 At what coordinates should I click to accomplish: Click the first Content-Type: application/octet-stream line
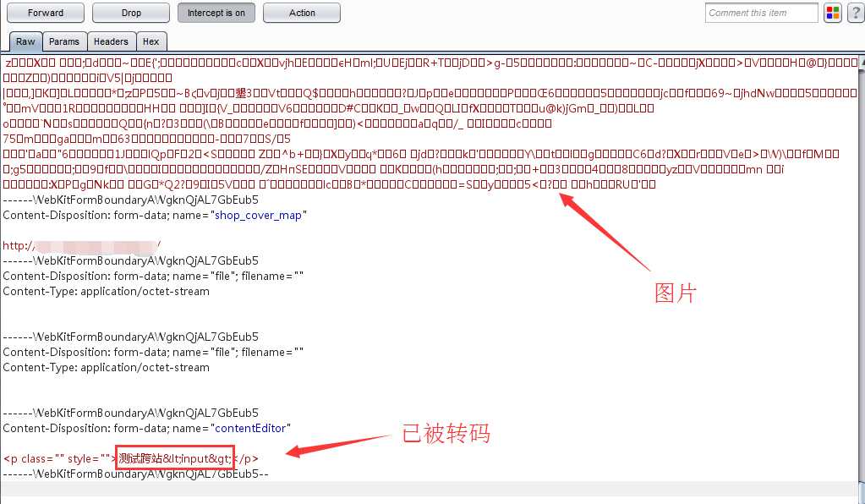106,291
